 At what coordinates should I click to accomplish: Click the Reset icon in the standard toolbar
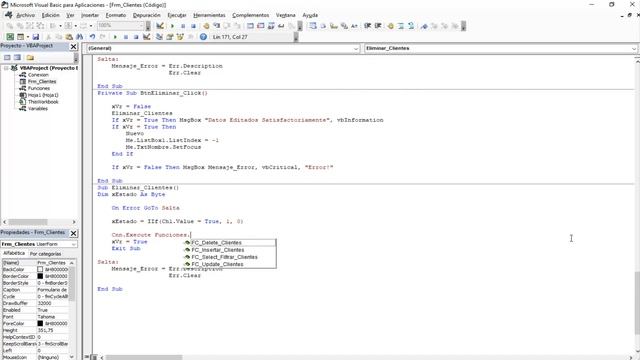pyautogui.click(x=136, y=37)
